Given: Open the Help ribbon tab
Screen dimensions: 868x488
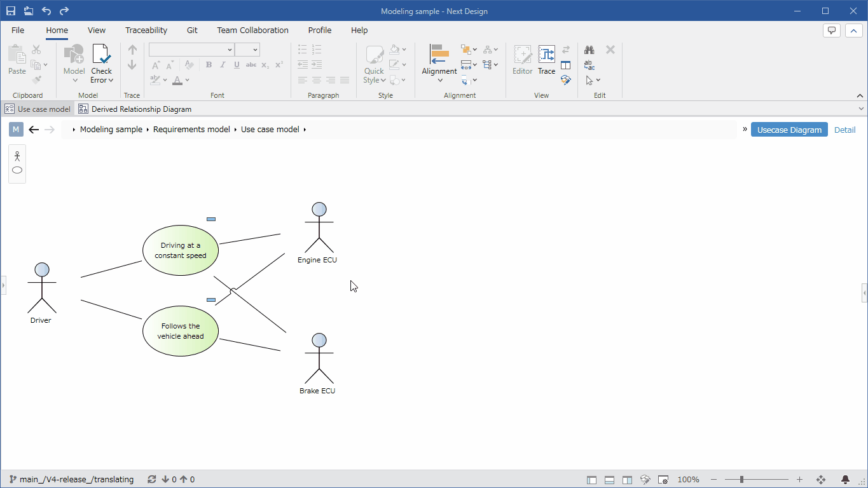Looking at the screenshot, I should (359, 30).
